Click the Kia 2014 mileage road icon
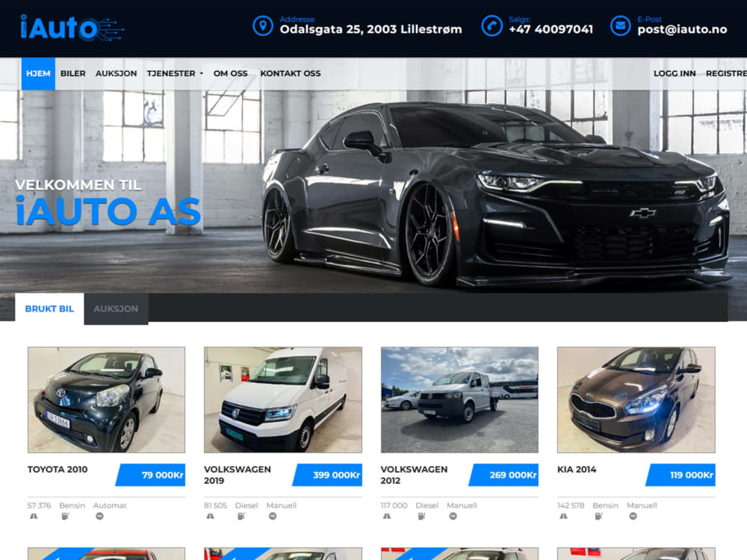 563,516
